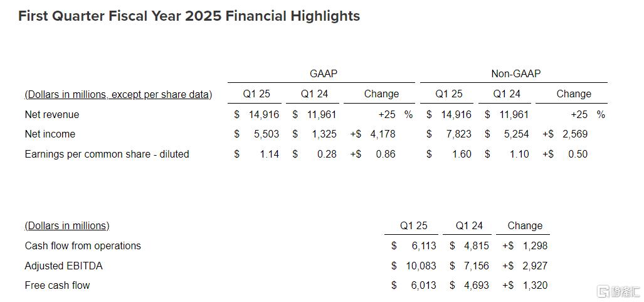Screen dimensions: 644x302
Task: Click the underlined per share data note
Action: [x=118, y=94]
